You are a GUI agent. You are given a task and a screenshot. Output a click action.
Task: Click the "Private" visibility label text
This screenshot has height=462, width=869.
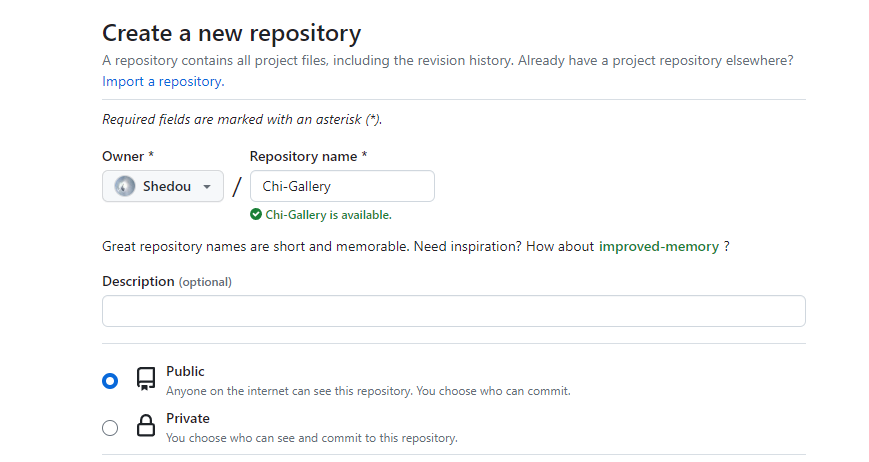click(x=188, y=418)
